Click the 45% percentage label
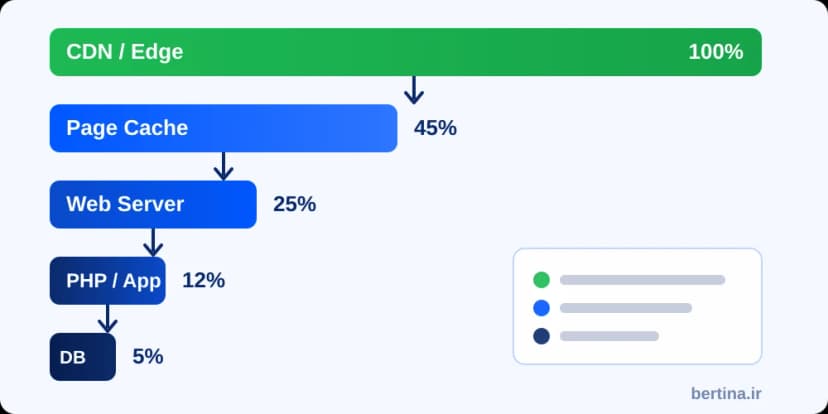828x414 pixels. pyautogui.click(x=435, y=128)
